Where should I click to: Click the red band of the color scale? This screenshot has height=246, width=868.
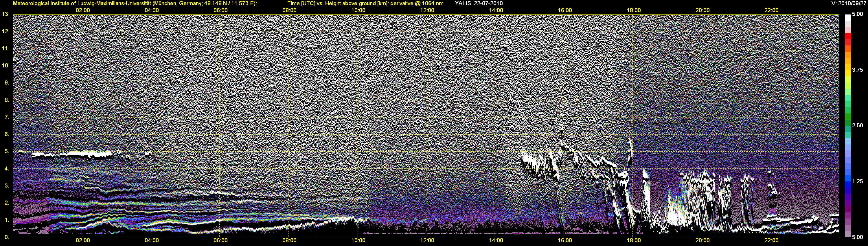(x=848, y=36)
